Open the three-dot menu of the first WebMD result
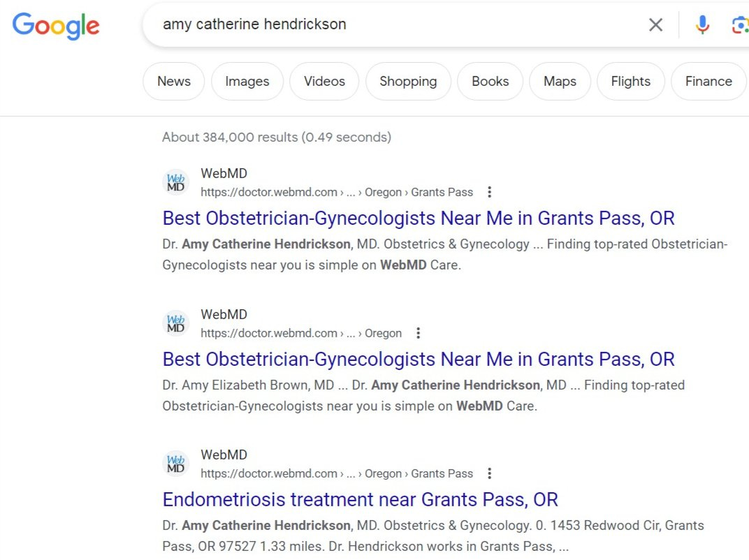Viewport: 749px width, 560px height. 489,192
